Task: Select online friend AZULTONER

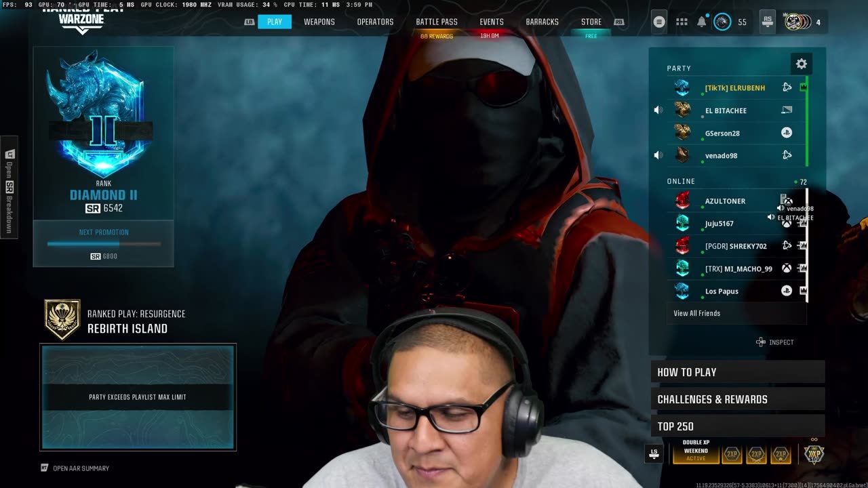Action: 737,201
